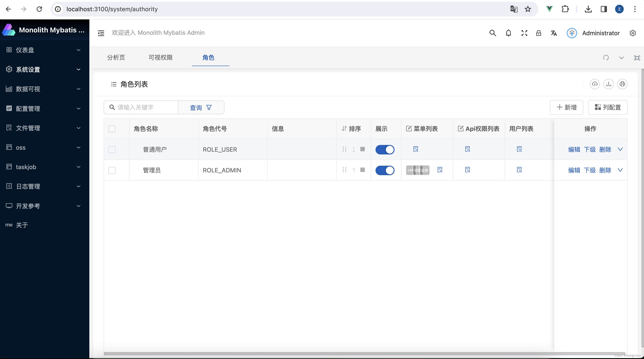Print the role list via printer icon
This screenshot has width=644, height=359.
tap(622, 84)
